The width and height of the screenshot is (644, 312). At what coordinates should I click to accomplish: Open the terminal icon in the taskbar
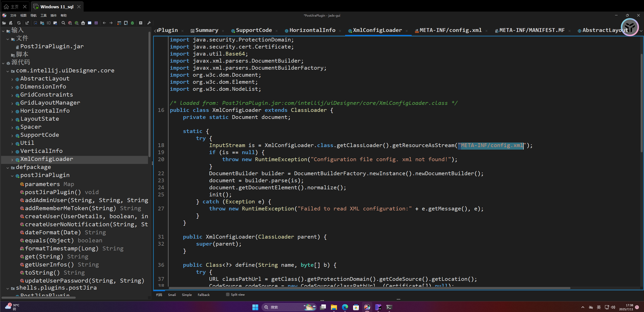point(389,307)
